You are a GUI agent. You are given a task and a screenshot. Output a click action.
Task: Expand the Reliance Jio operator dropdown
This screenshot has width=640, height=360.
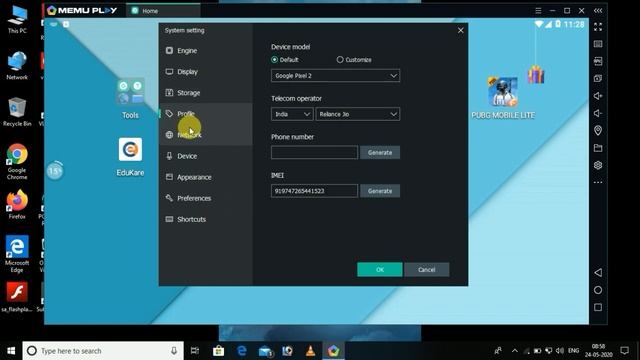point(358,114)
